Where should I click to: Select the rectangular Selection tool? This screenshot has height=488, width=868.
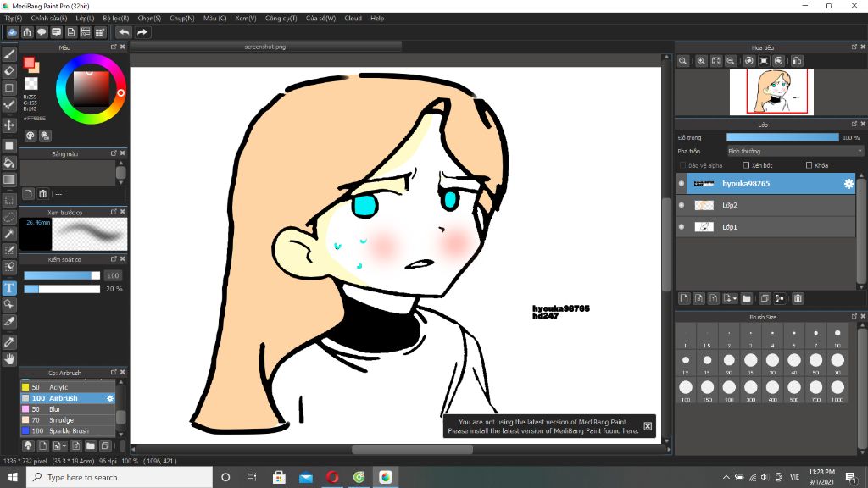tap(8, 200)
